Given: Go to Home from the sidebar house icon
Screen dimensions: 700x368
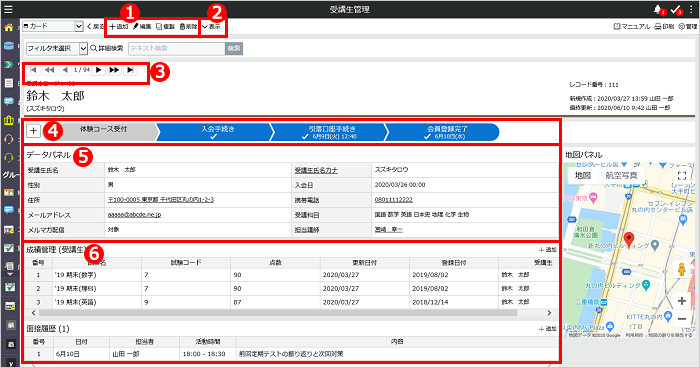Looking at the screenshot, I should [8, 28].
